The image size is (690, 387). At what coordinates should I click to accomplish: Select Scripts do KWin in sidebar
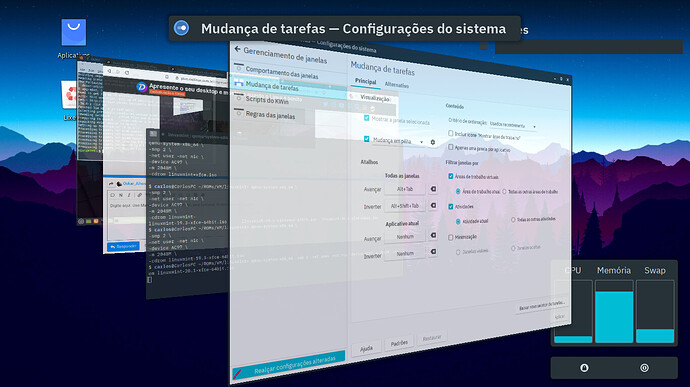267,100
